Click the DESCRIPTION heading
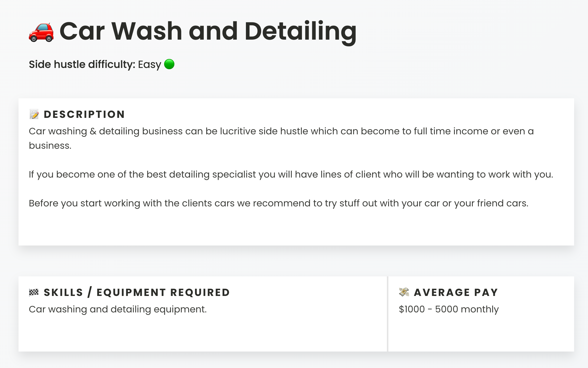 (x=84, y=115)
